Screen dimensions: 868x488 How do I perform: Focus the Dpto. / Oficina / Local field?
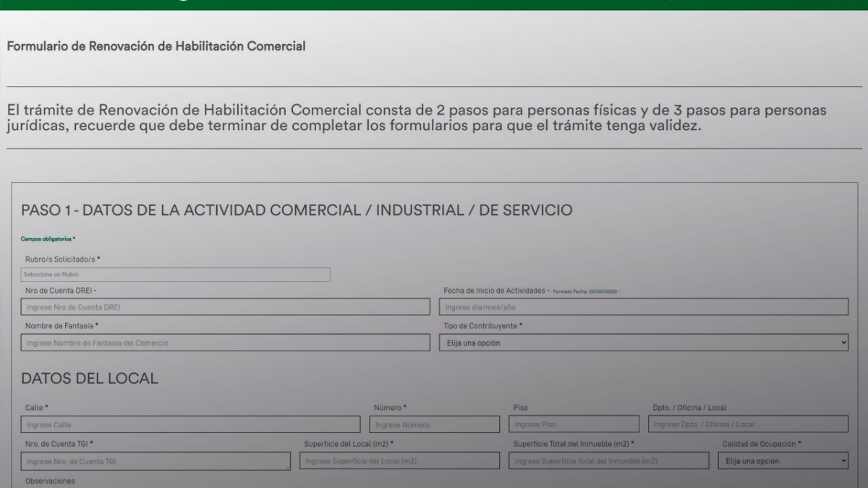(x=749, y=424)
